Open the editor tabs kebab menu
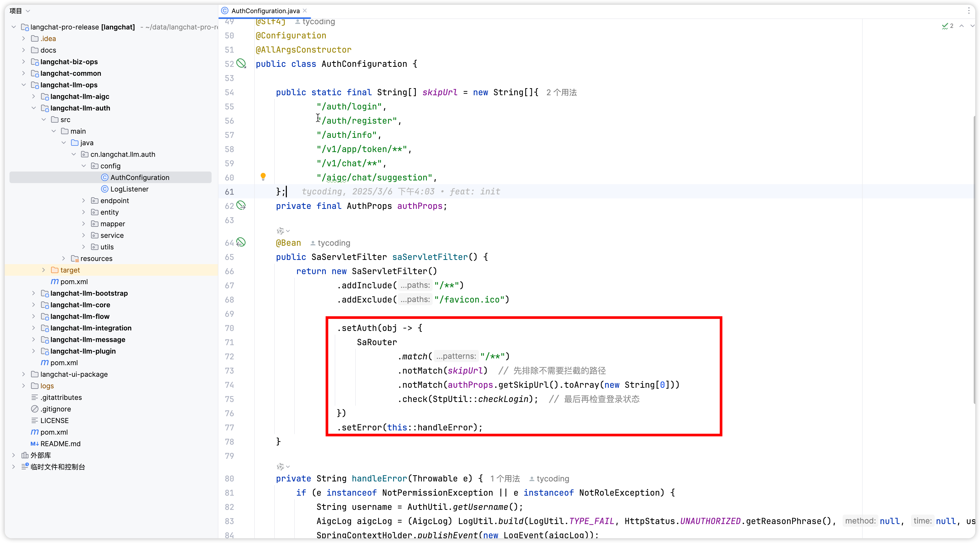The width and height of the screenshot is (980, 543). point(969,11)
